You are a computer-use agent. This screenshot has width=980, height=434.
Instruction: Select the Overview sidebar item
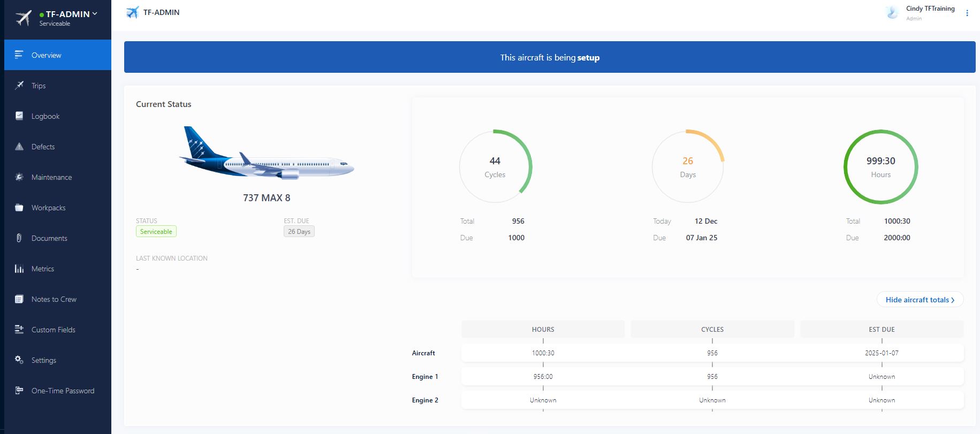46,55
